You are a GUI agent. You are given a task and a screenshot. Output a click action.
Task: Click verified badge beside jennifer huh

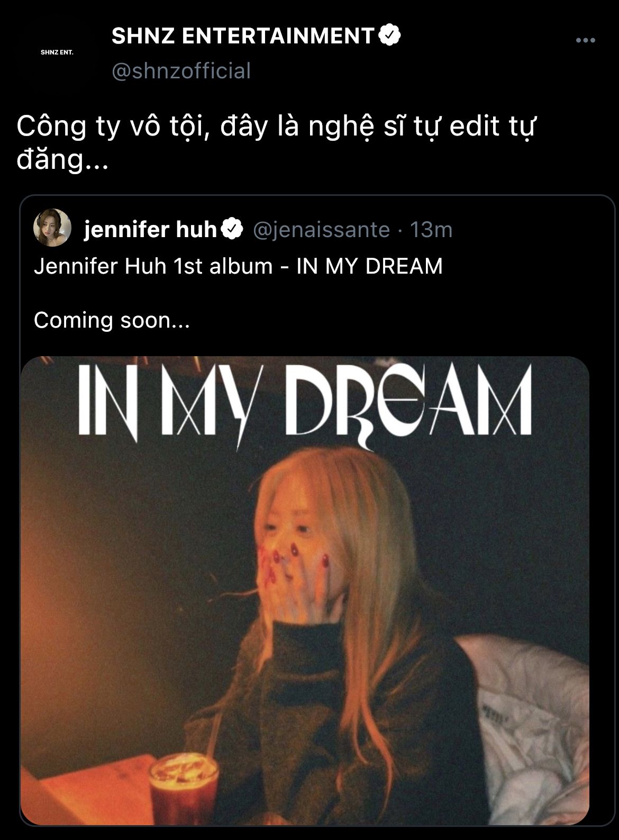point(232,229)
